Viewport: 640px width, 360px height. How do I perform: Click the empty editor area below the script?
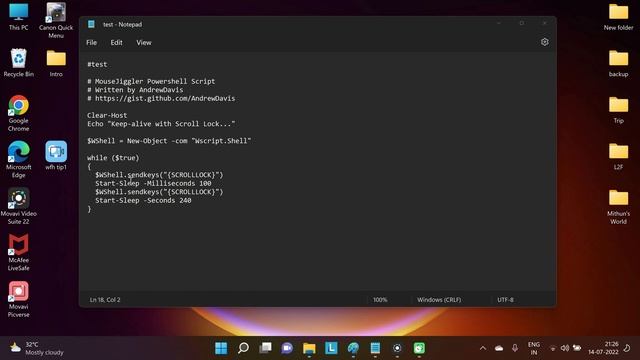pos(318,251)
